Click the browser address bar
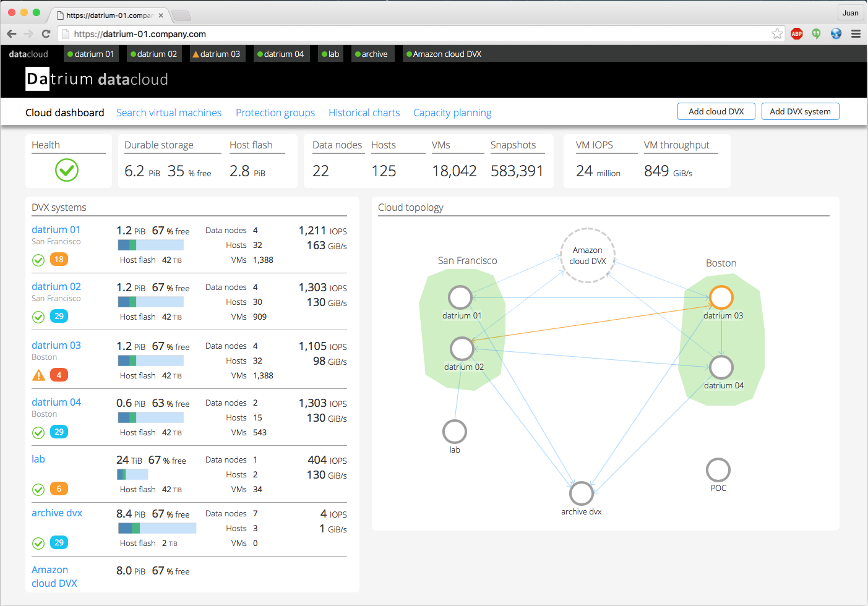The image size is (868, 606). point(421,34)
